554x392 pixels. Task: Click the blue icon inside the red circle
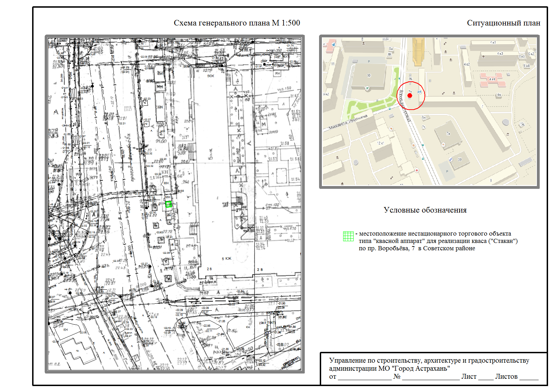(x=419, y=92)
